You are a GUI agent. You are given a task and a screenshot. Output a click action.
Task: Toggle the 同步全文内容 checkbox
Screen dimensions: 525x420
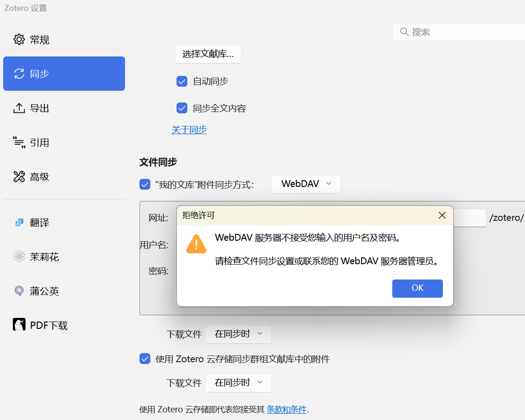(x=182, y=108)
